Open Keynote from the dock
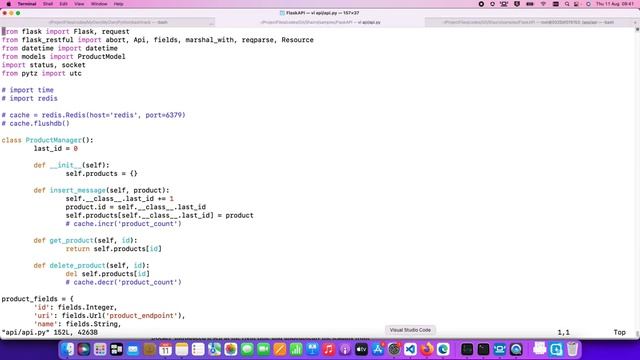 click(x=312, y=349)
